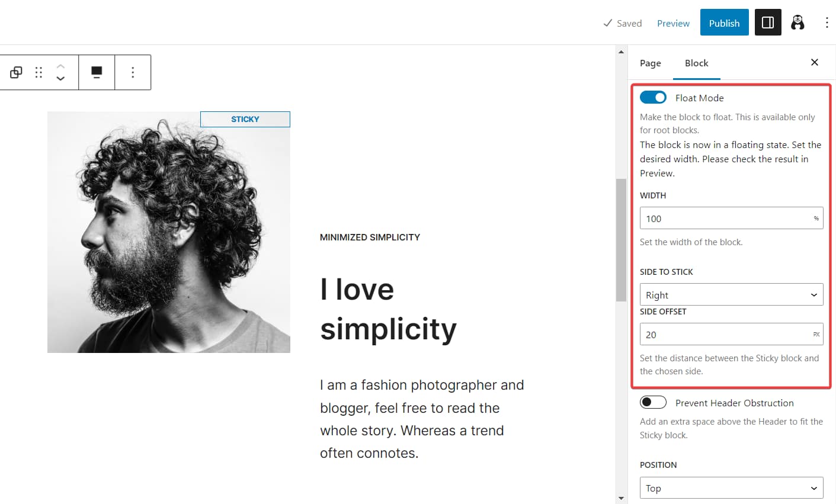The image size is (836, 504).
Task: Switch to the Page tab
Action: coord(650,63)
